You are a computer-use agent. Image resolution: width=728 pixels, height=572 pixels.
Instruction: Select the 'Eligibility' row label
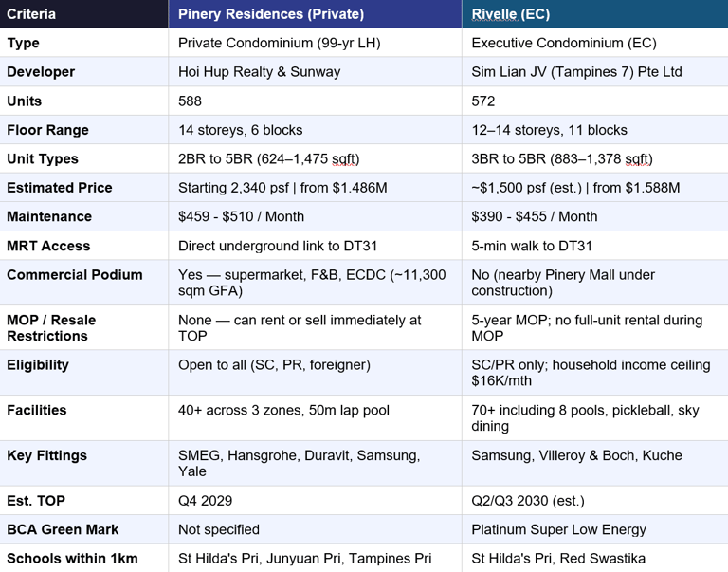[x=84, y=373]
